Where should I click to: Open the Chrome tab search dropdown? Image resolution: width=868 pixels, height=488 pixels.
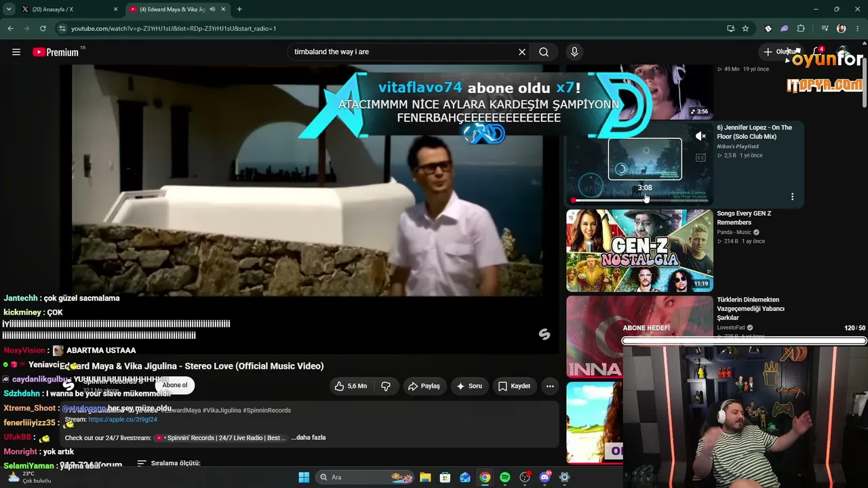[9, 9]
